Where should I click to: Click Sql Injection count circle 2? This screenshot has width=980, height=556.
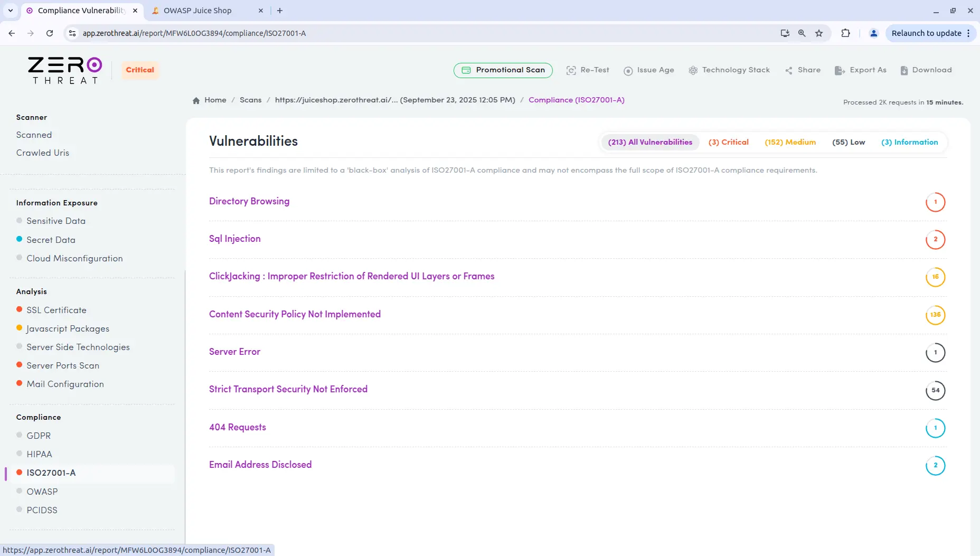pos(935,240)
